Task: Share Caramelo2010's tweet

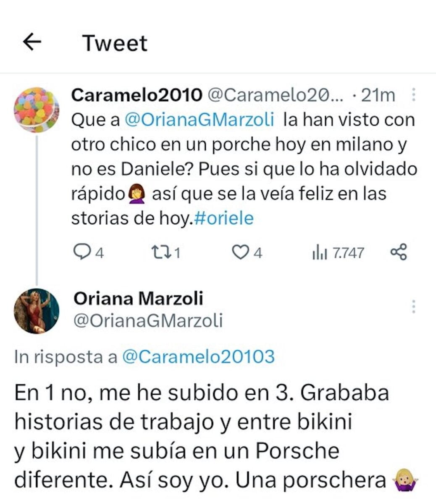Action: (x=399, y=252)
